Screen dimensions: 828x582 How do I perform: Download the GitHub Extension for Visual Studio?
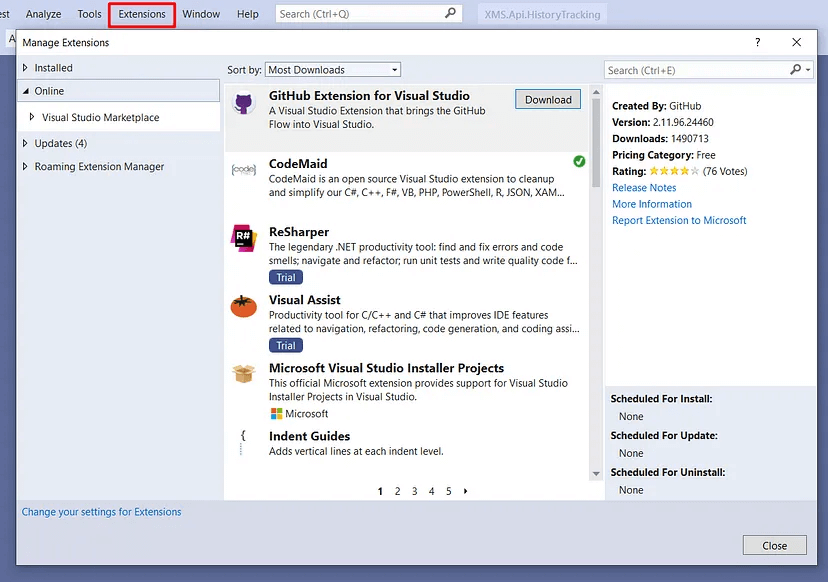tap(548, 99)
